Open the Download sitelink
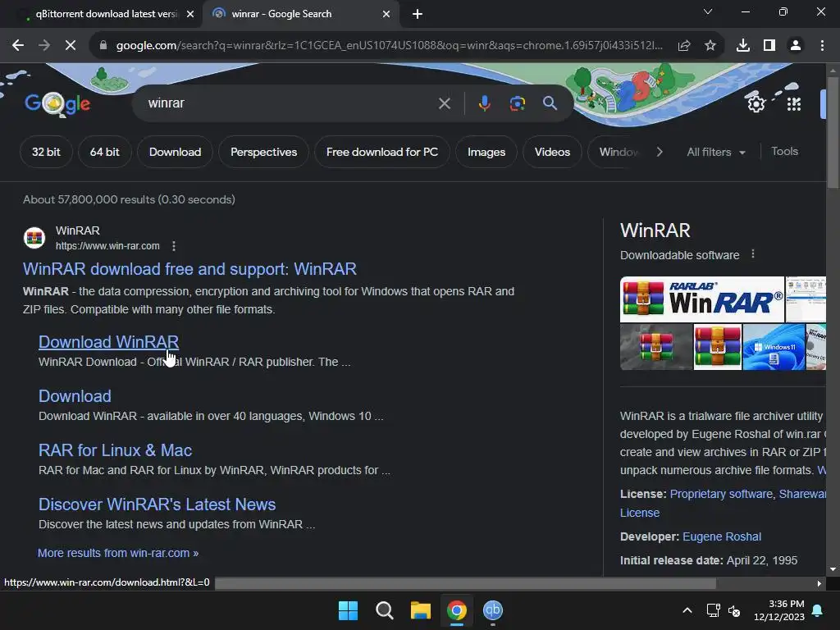840x630 pixels. 75,396
